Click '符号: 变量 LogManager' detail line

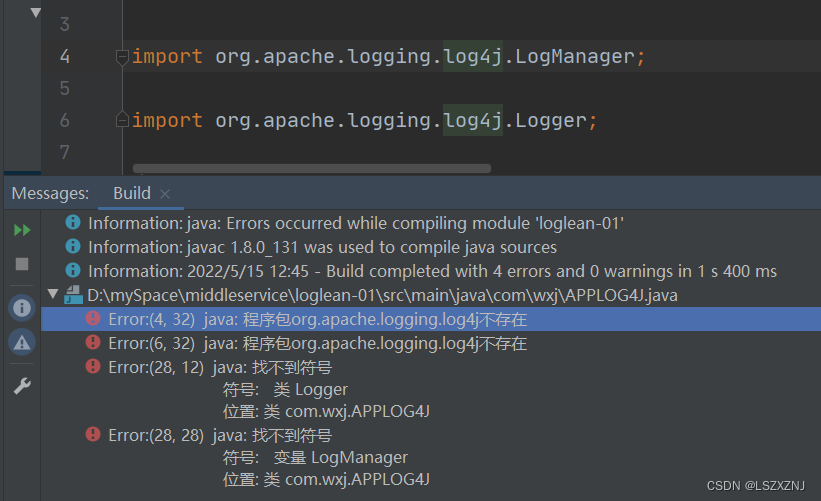point(315,458)
